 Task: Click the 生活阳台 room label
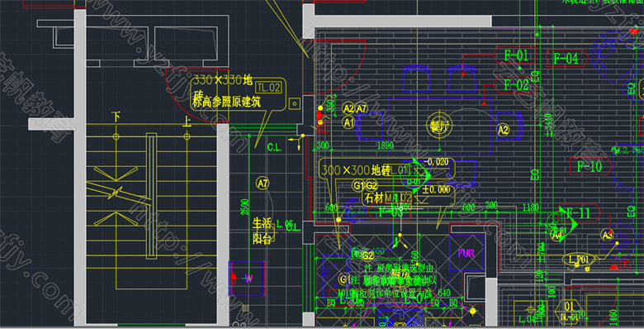click(x=263, y=231)
